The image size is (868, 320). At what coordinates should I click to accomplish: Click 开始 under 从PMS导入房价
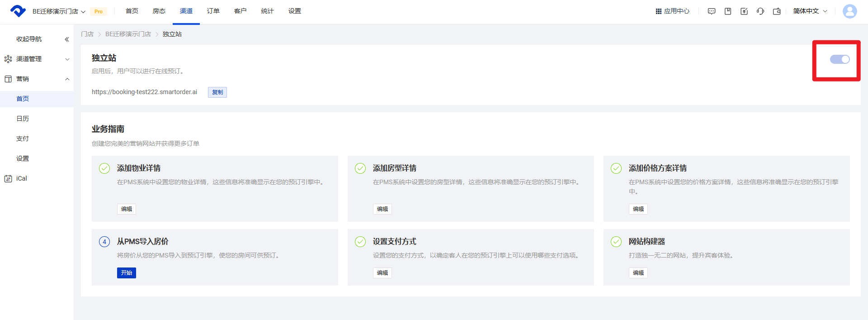point(127,273)
